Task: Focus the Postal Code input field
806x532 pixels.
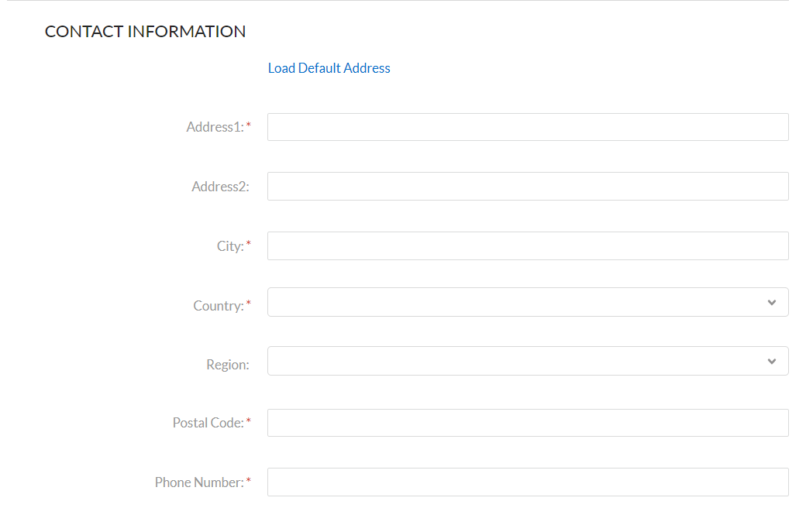Action: pos(527,423)
